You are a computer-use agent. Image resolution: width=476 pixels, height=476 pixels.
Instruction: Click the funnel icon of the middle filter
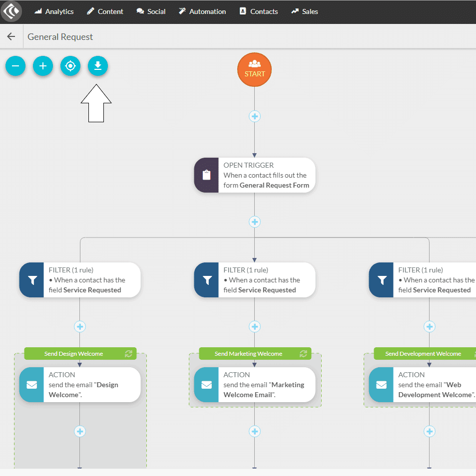click(206, 280)
